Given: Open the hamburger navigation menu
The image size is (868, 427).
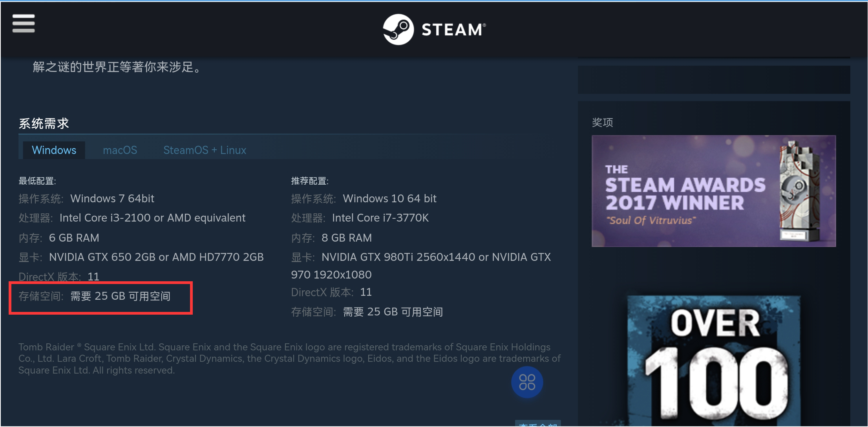Looking at the screenshot, I should pos(24,24).
